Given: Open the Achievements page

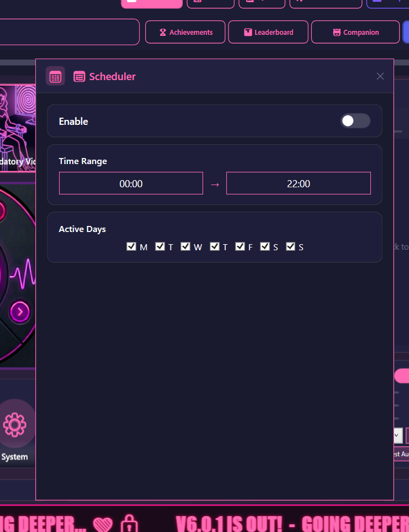Looking at the screenshot, I should coord(185,32).
